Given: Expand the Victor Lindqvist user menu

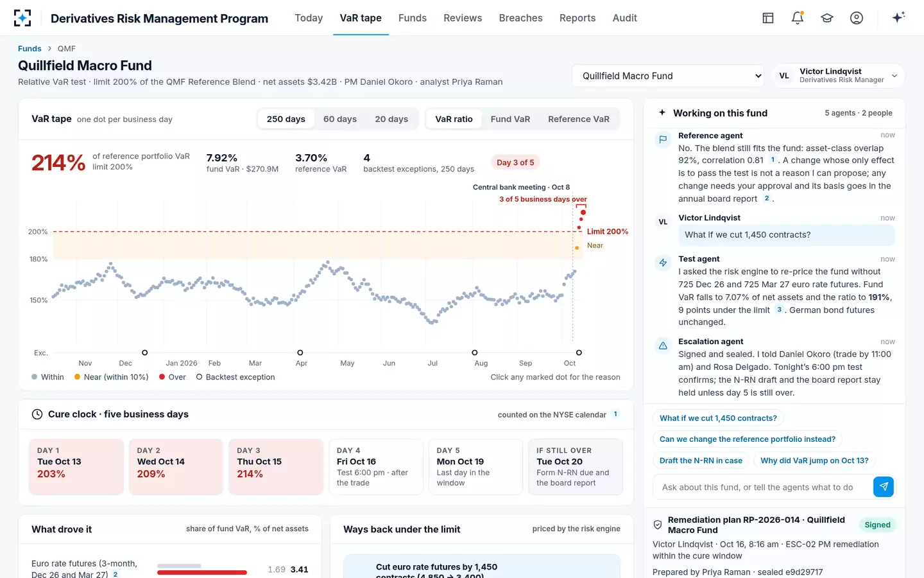Looking at the screenshot, I should (x=839, y=76).
